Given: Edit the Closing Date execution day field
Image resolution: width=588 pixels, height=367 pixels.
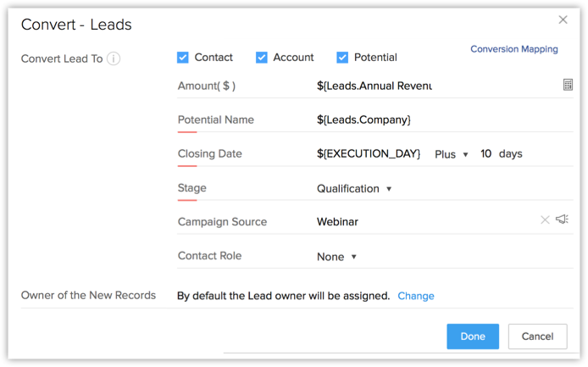Looking at the screenshot, I should pyautogui.click(x=369, y=154).
